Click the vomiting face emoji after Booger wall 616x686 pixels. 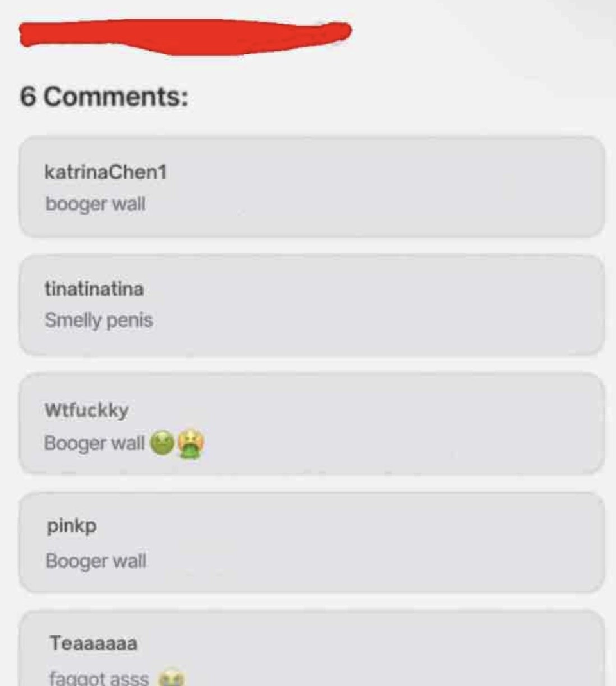[x=191, y=445]
